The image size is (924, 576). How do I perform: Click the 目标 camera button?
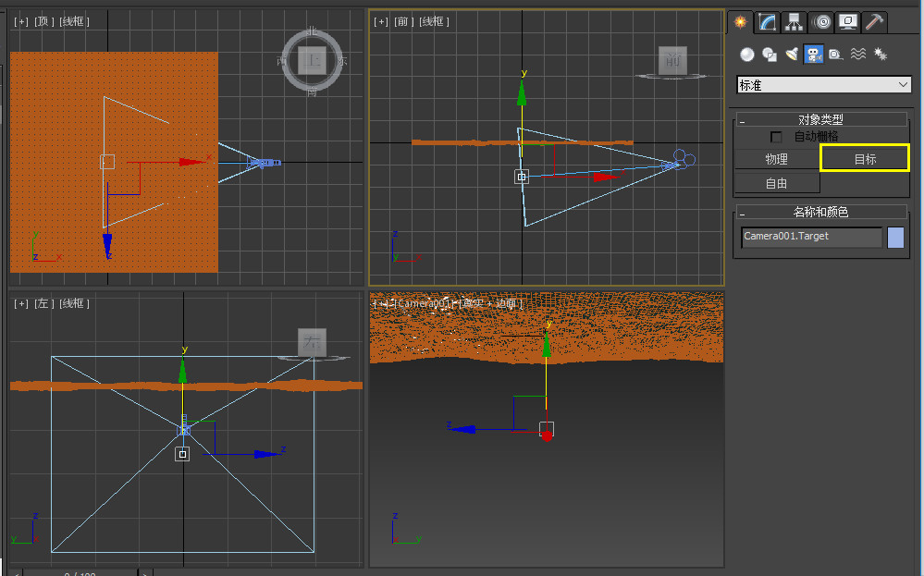(865, 159)
